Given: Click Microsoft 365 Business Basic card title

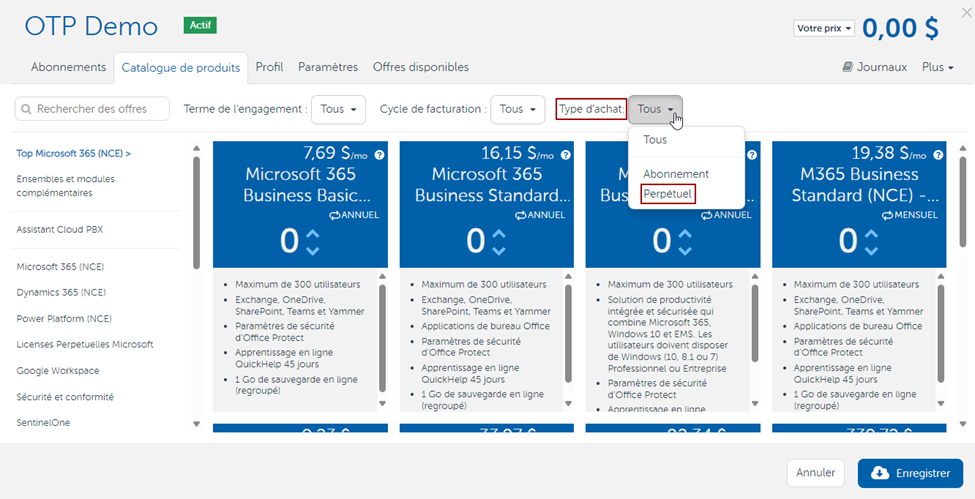Looking at the screenshot, I should pos(307,185).
